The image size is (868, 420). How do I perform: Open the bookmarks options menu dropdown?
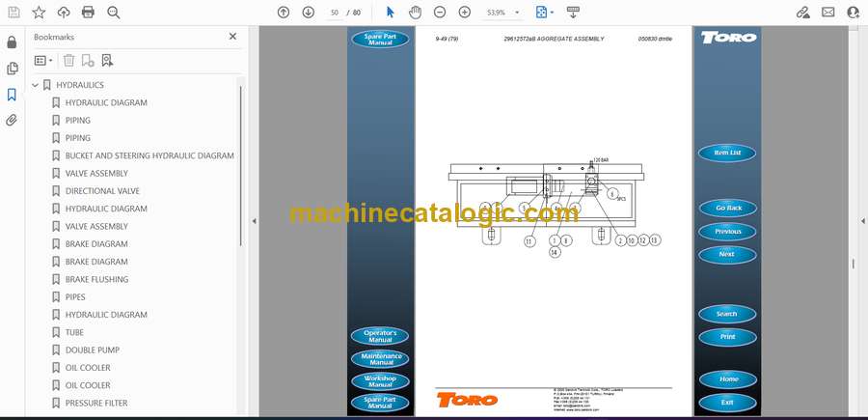[43, 61]
